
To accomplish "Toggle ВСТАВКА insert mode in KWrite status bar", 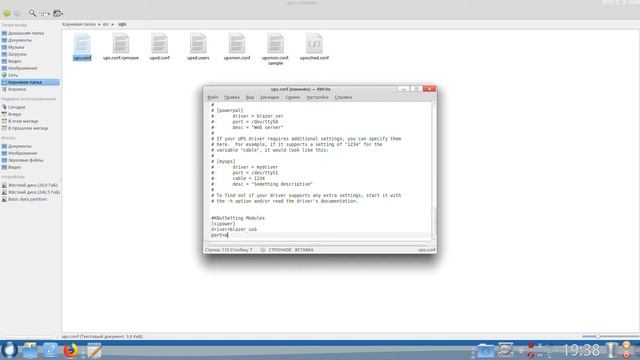I will tap(304, 249).
